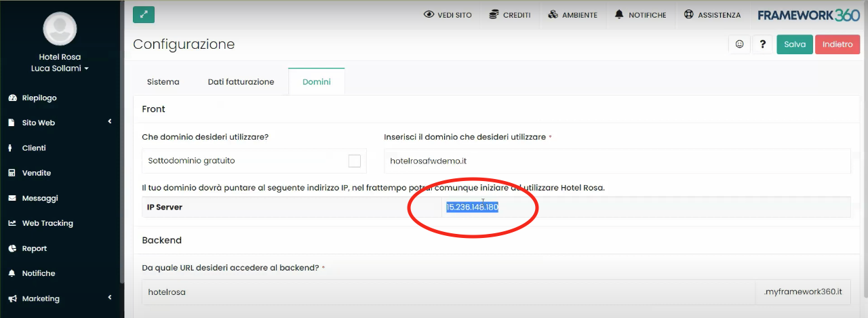The width and height of the screenshot is (868, 318).
Task: Click the Riepilogo dashboard icon
Action: click(12, 98)
